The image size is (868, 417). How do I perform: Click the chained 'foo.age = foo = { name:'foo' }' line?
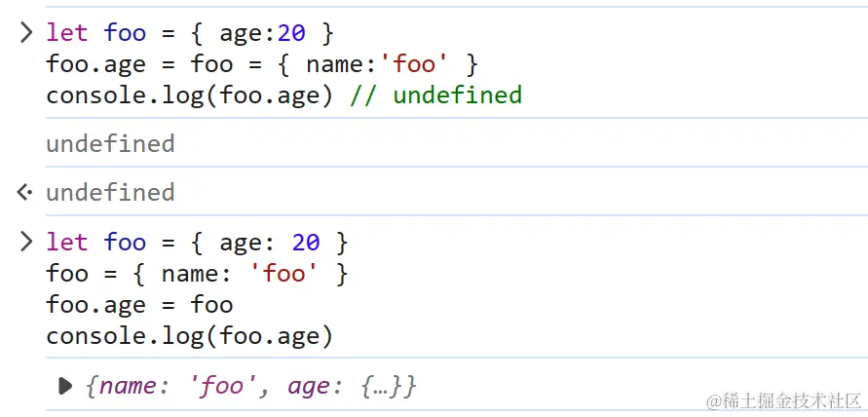click(262, 64)
